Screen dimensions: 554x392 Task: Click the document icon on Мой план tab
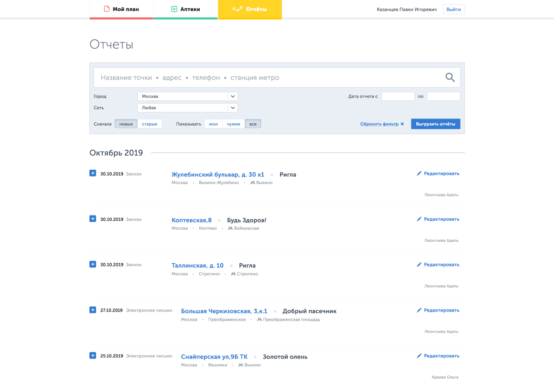(x=107, y=9)
